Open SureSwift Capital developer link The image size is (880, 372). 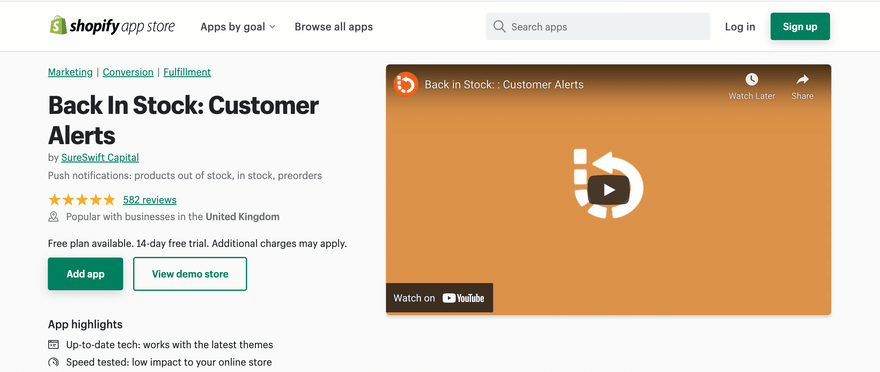coord(100,158)
